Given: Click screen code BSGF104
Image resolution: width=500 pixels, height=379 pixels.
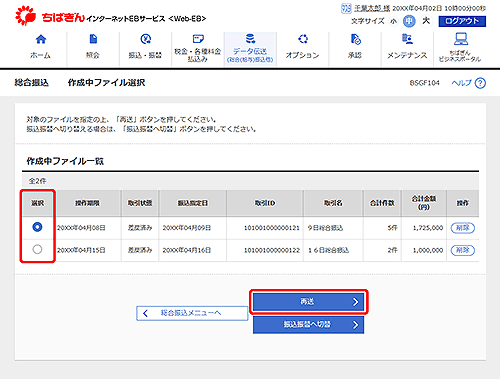Looking at the screenshot, I should pos(424,83).
